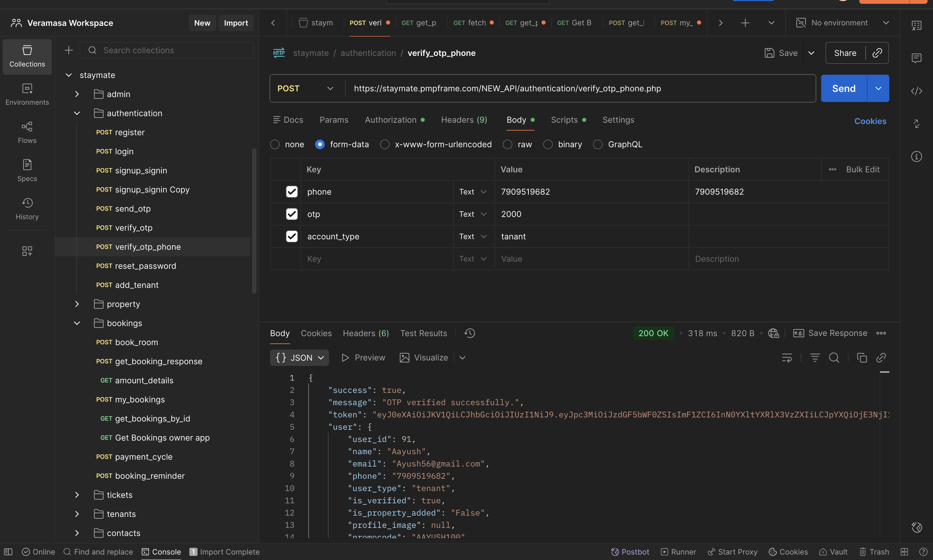Select the raw body type option
The width and height of the screenshot is (933, 560).
pyautogui.click(x=507, y=144)
